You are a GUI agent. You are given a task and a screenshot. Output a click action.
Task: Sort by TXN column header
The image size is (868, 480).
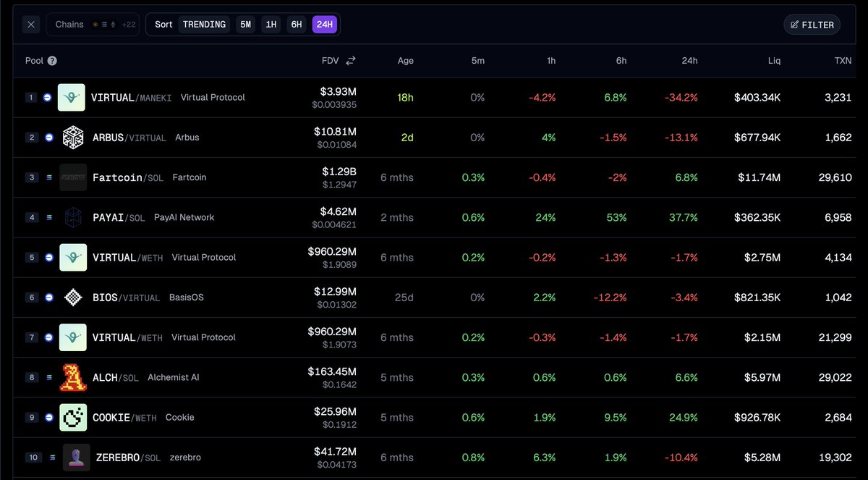(843, 61)
